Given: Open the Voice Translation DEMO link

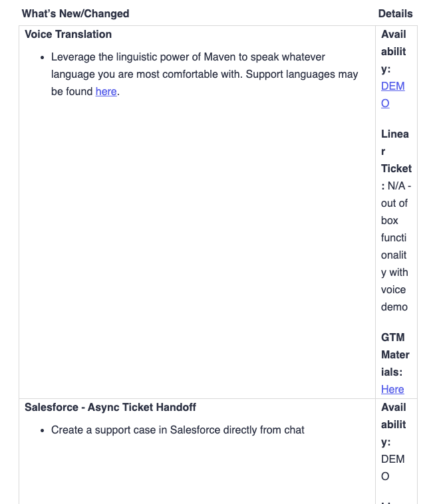Looking at the screenshot, I should (x=392, y=94).
